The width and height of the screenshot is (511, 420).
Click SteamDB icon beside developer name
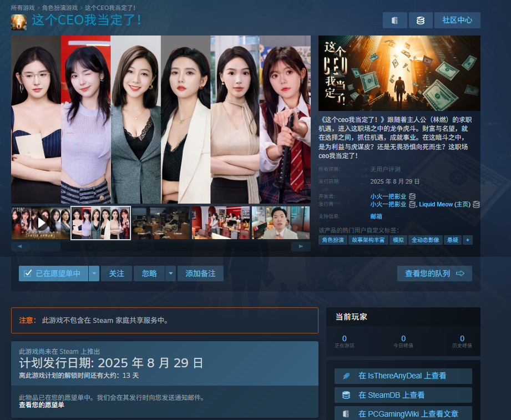[x=412, y=196]
